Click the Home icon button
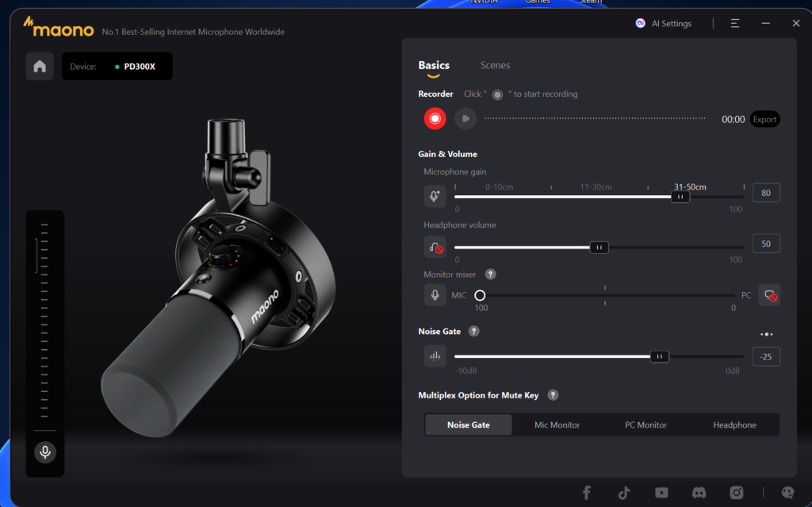Screen dimensions: 812x507 [40, 67]
